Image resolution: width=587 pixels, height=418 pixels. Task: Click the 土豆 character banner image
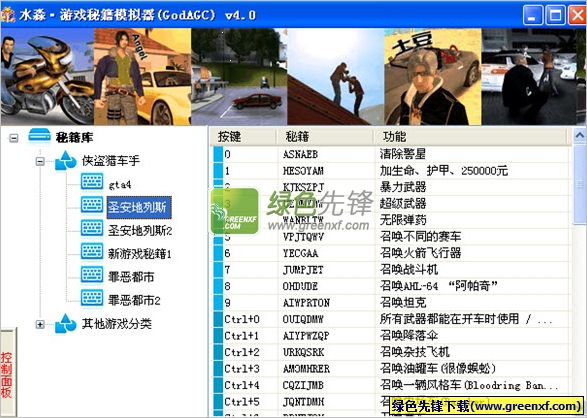coord(433,77)
